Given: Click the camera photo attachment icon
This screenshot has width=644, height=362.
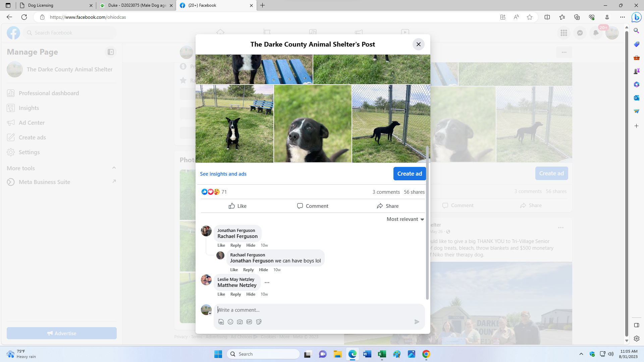Looking at the screenshot, I should 240,322.
